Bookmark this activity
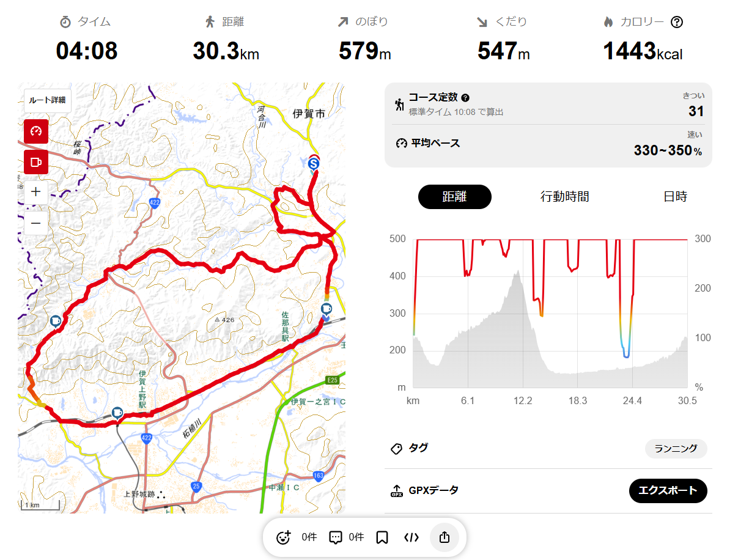 tap(382, 538)
